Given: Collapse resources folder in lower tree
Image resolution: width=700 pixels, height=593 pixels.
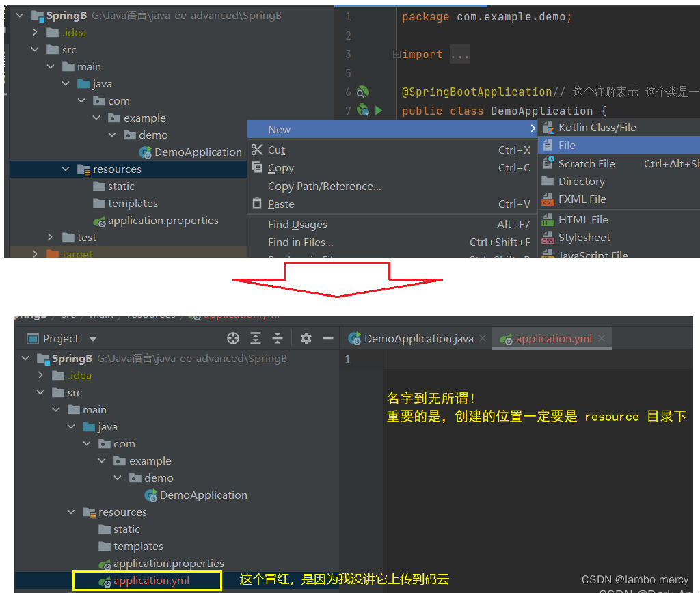Looking at the screenshot, I should (x=71, y=512).
